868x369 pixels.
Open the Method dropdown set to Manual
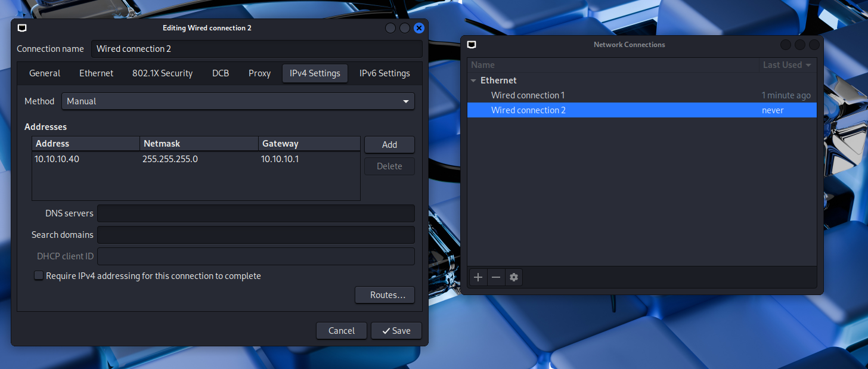coord(238,101)
